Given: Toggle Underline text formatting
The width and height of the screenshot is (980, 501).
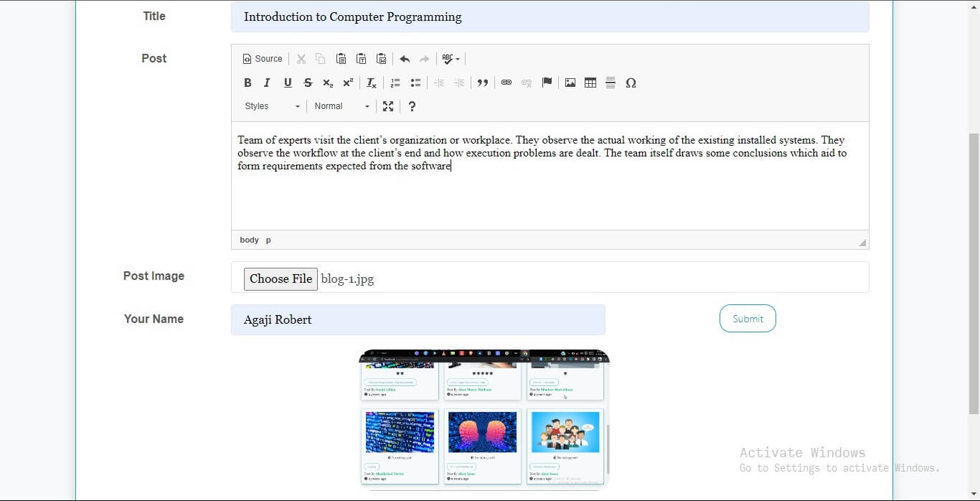Looking at the screenshot, I should (288, 83).
